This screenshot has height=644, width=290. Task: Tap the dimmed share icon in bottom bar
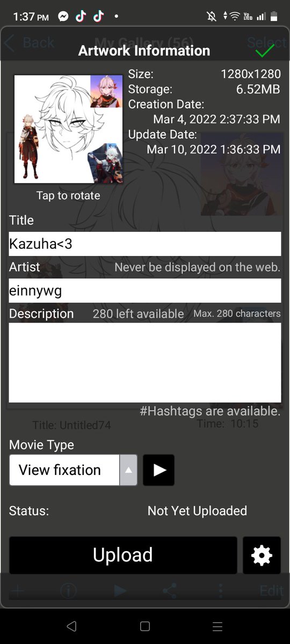(x=170, y=591)
